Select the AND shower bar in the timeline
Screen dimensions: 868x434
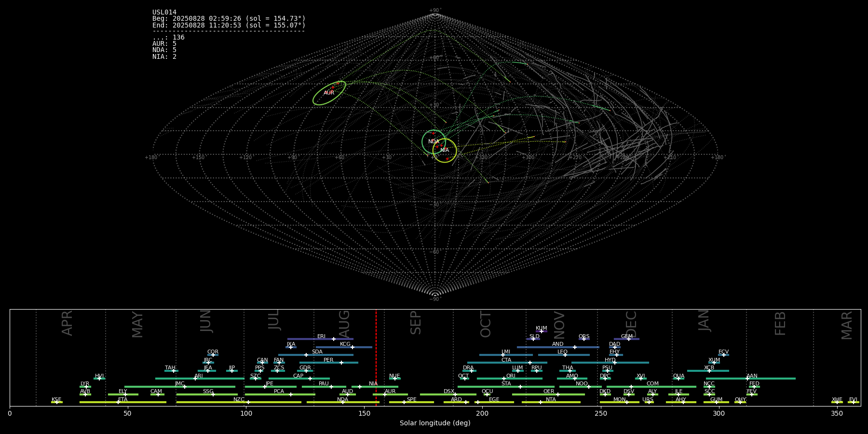[x=558, y=347]
